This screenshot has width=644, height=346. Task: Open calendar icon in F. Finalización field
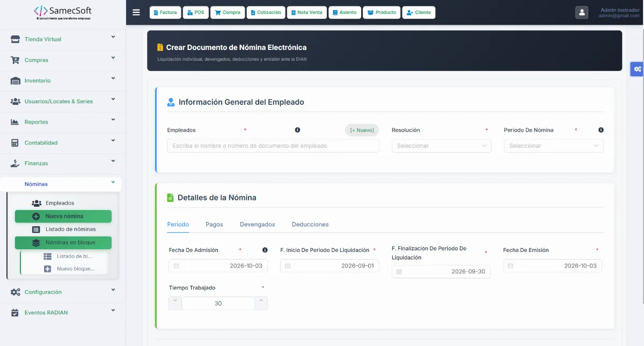[x=399, y=272]
